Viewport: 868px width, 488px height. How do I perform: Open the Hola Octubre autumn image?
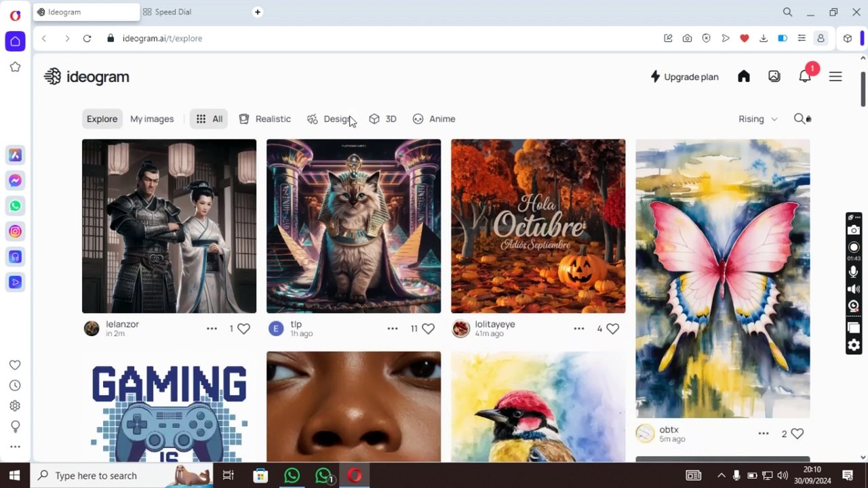538,226
